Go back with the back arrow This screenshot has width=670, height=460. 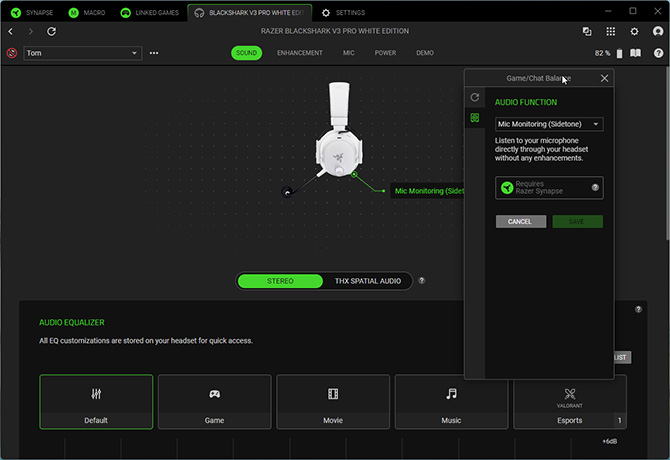[11, 31]
